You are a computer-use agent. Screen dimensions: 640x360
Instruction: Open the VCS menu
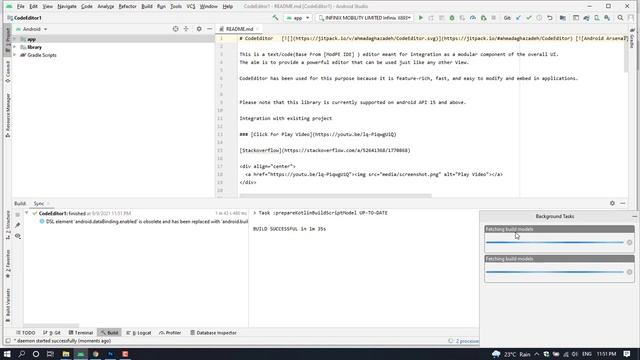[x=191, y=7]
